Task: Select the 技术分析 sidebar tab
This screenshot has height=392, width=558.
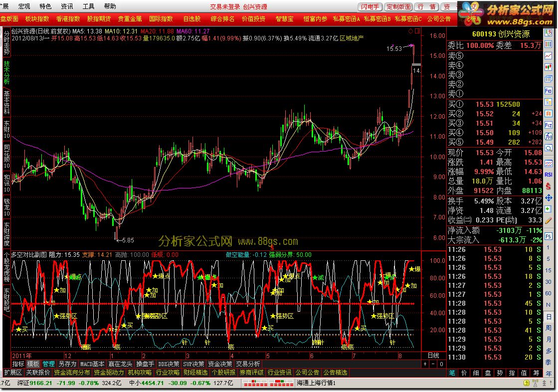Action: [x=6, y=73]
